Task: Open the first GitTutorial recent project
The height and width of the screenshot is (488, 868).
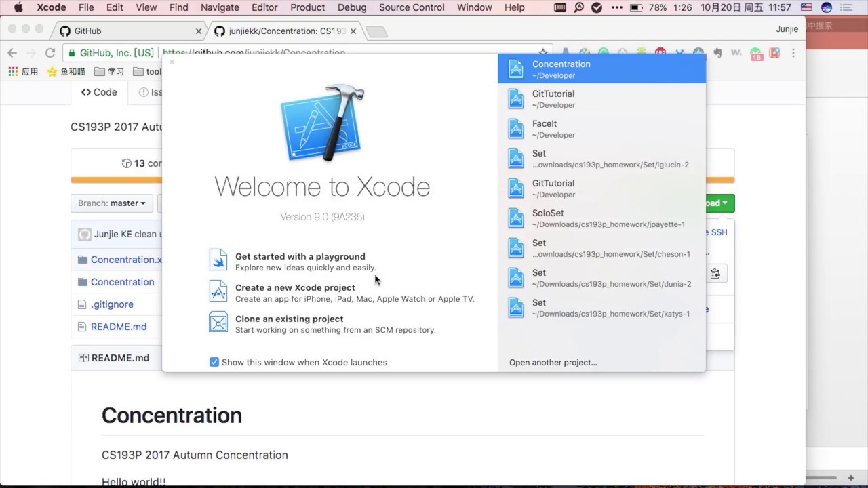Action: click(x=601, y=99)
